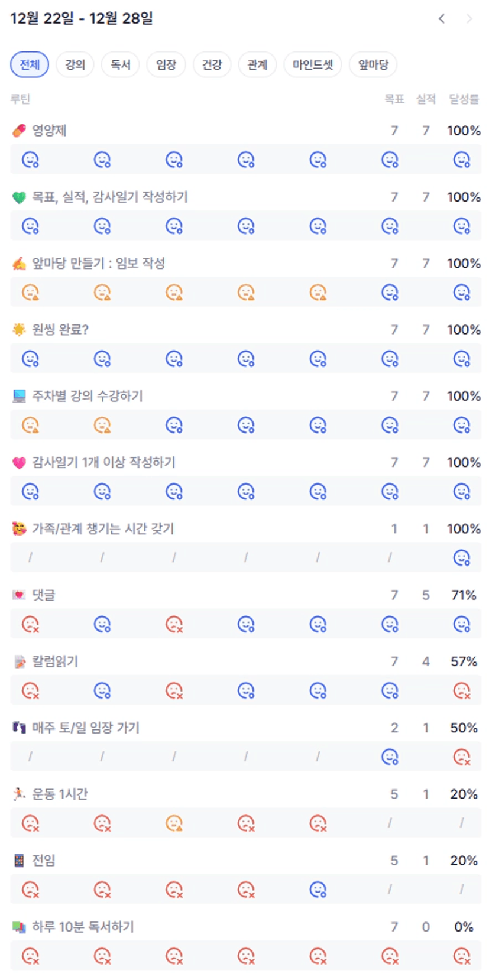Toggle first day red face for 댓글

[30, 624]
